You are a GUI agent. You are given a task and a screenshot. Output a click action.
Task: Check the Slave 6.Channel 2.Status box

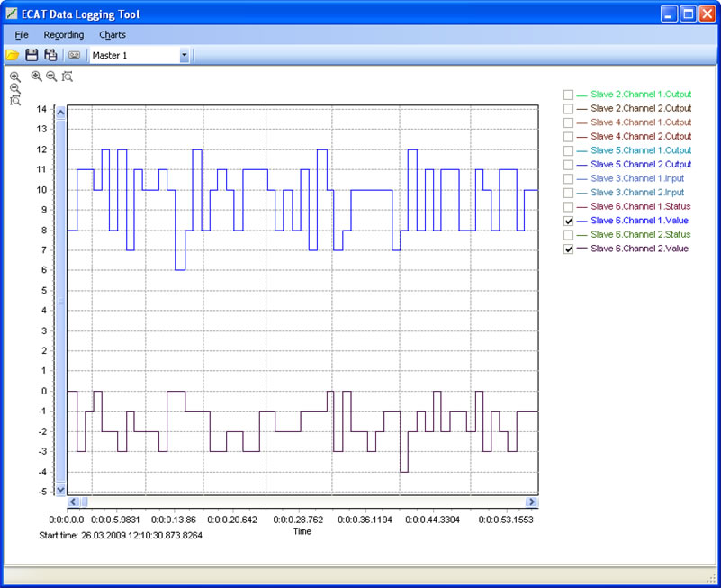[568, 235]
